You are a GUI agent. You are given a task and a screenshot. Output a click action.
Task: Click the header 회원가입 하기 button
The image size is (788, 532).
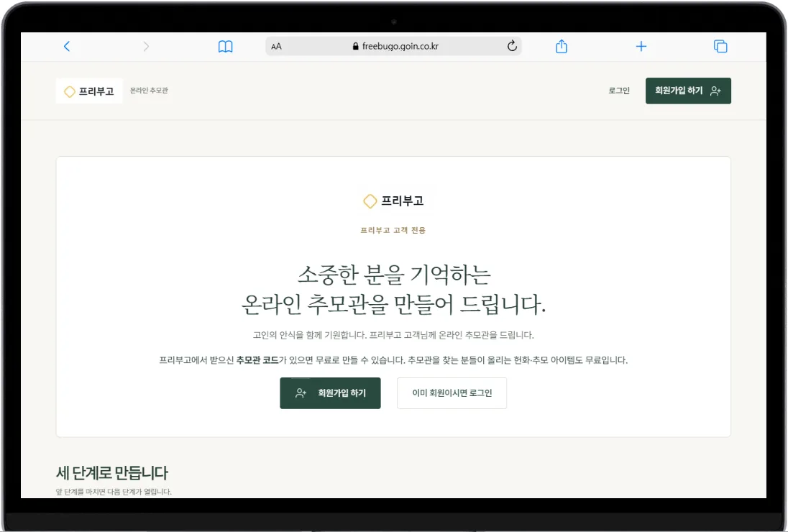[688, 91]
